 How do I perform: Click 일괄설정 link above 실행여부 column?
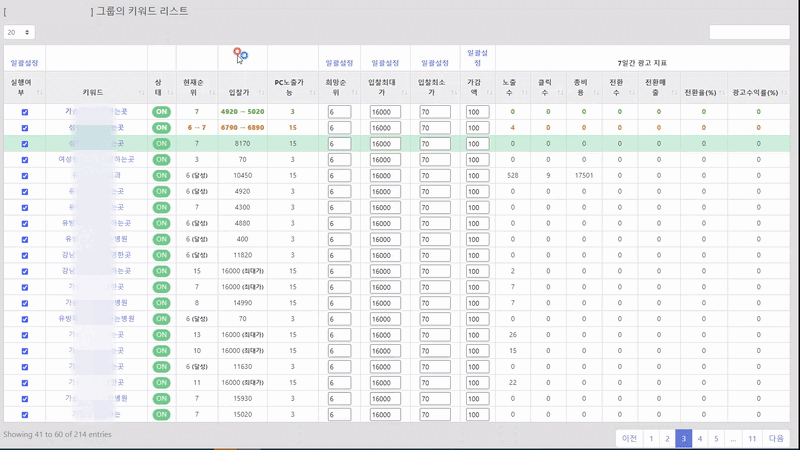(x=24, y=62)
